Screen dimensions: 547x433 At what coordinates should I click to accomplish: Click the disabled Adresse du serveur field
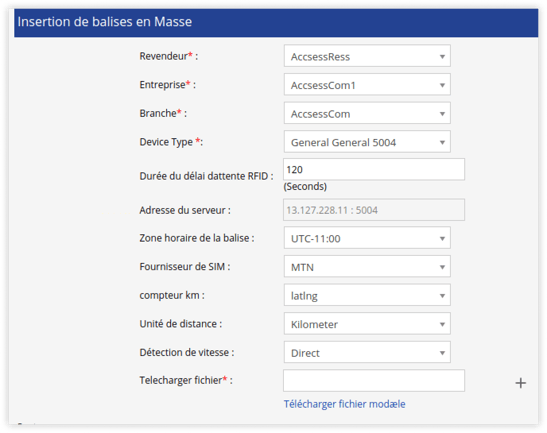click(374, 210)
